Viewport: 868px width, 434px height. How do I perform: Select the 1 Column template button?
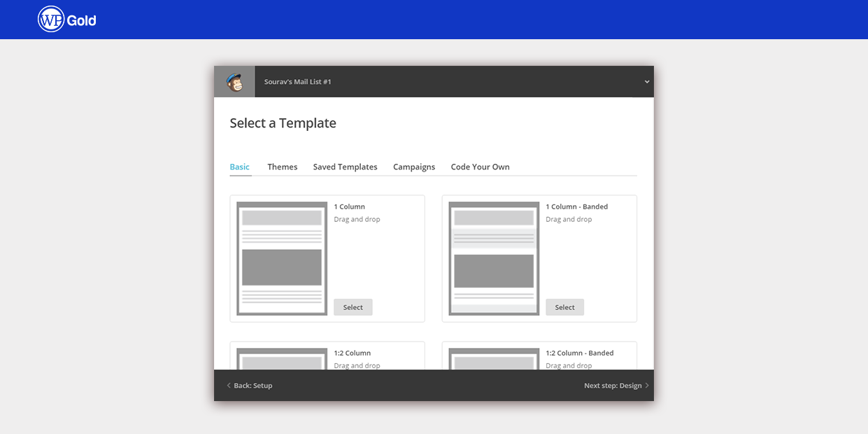353,307
